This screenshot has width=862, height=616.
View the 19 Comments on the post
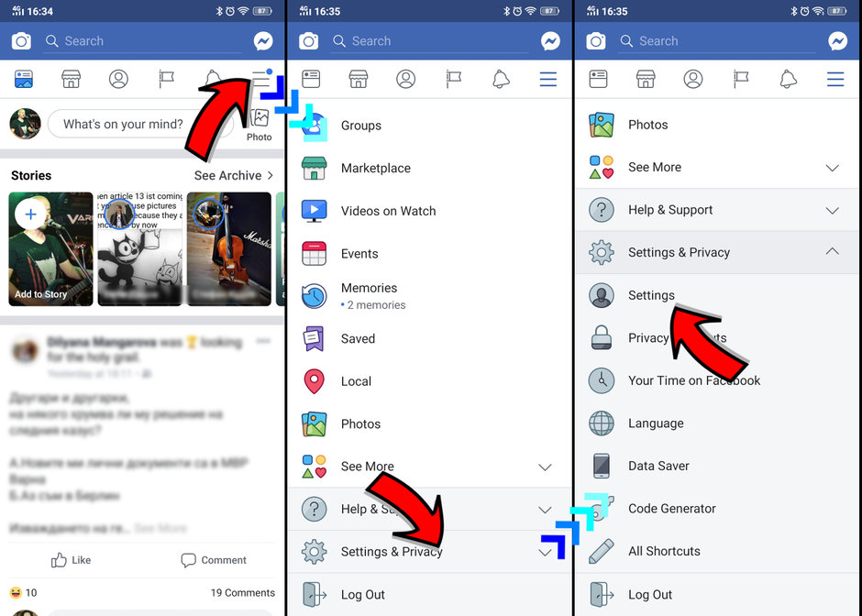(242, 592)
